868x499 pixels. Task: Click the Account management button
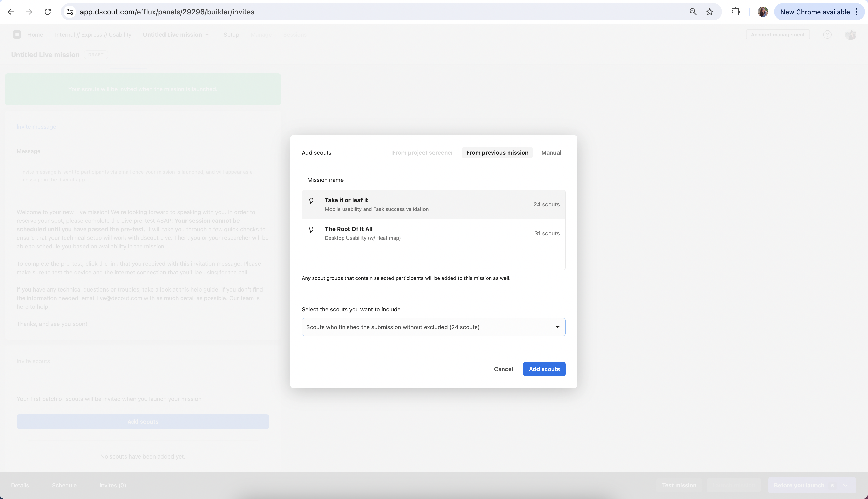point(778,35)
